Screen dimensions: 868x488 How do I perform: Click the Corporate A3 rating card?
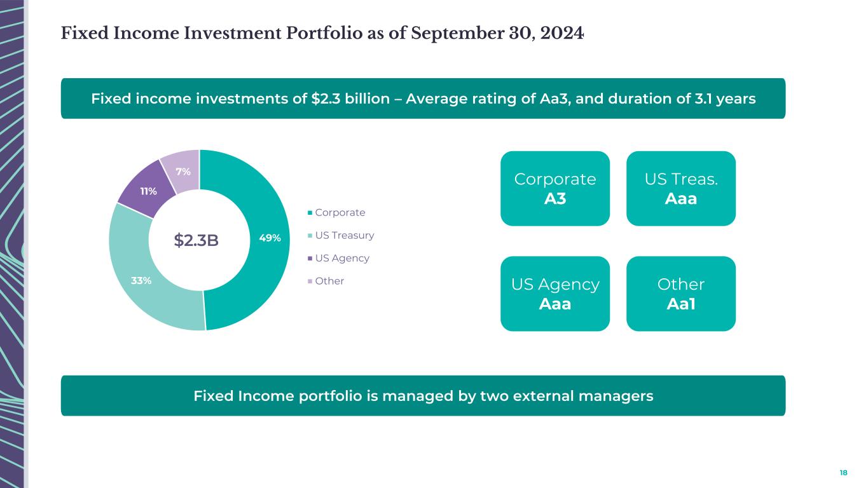coord(555,188)
